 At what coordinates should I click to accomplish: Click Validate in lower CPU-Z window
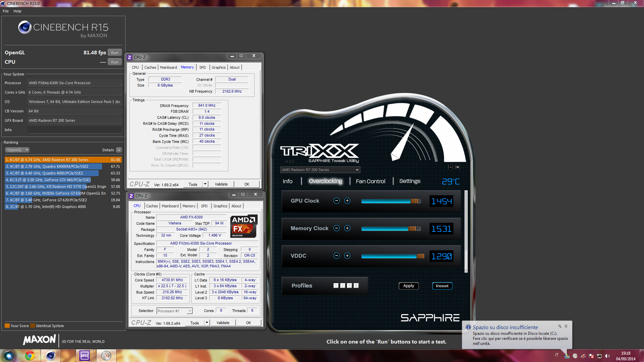click(x=223, y=323)
